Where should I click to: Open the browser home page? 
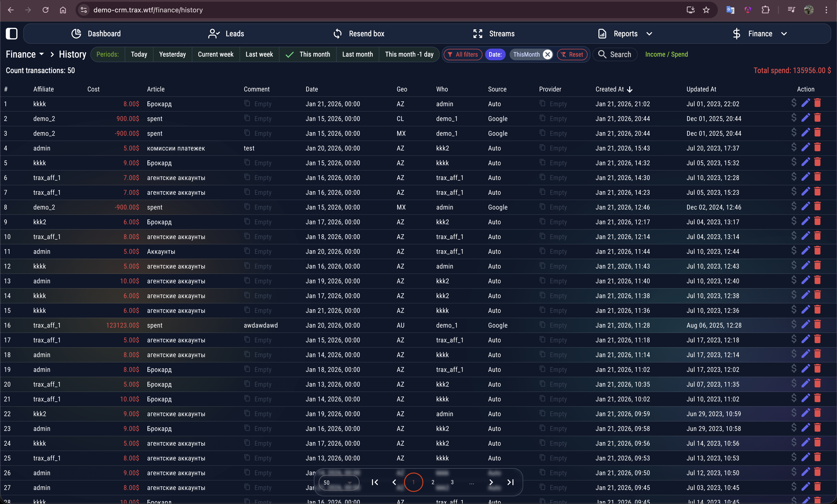[63, 10]
